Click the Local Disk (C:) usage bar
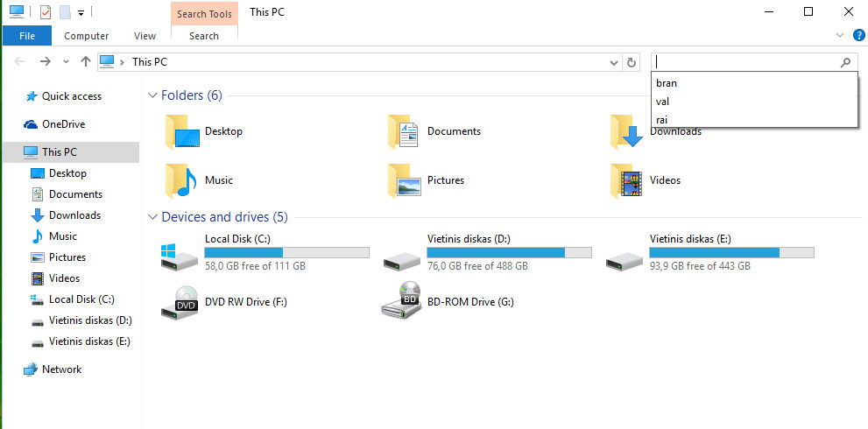 pos(286,253)
